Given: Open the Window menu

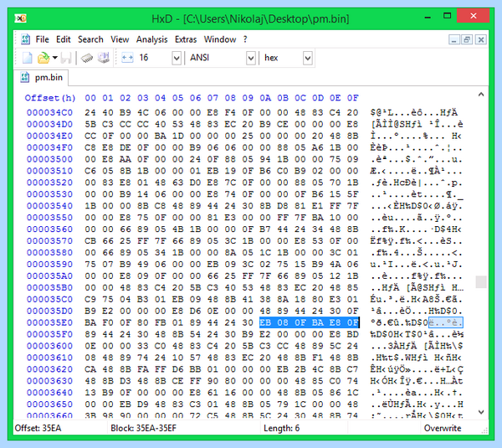Looking at the screenshot, I should coord(220,39).
